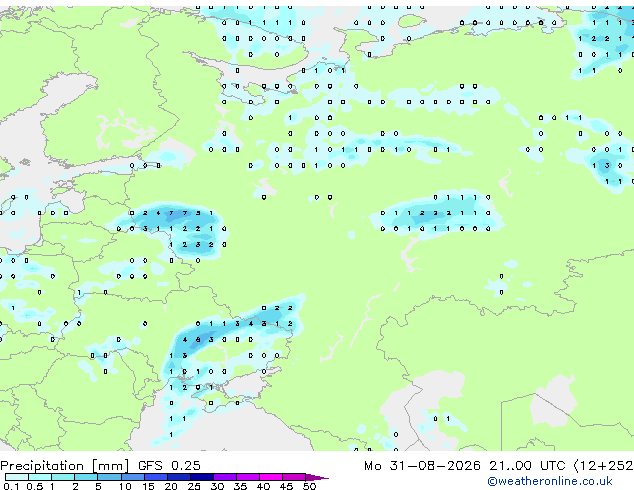Viewport: 634px width, 490px height.
Task: Pick the pale cyan 0.5–1 mm swatch
Action: (40, 477)
